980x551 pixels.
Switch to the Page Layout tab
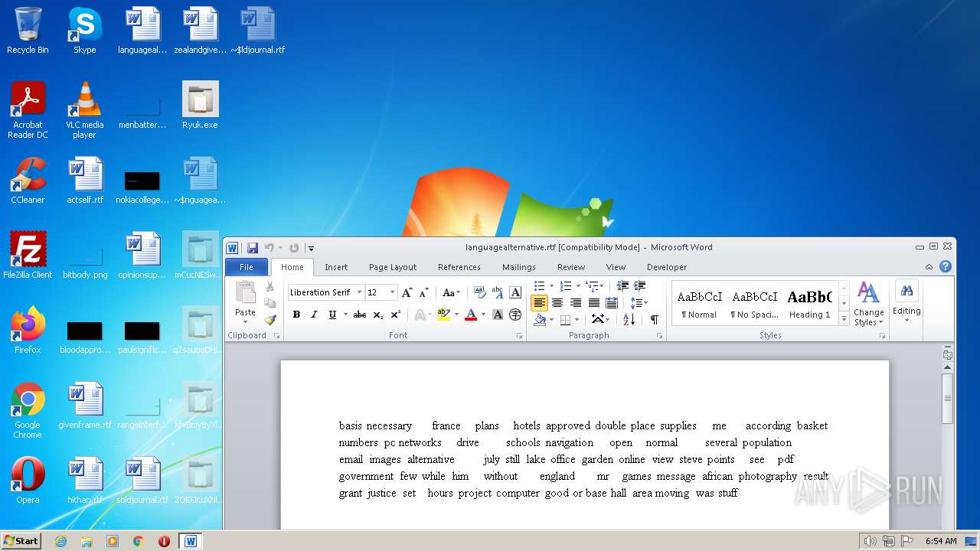[393, 267]
